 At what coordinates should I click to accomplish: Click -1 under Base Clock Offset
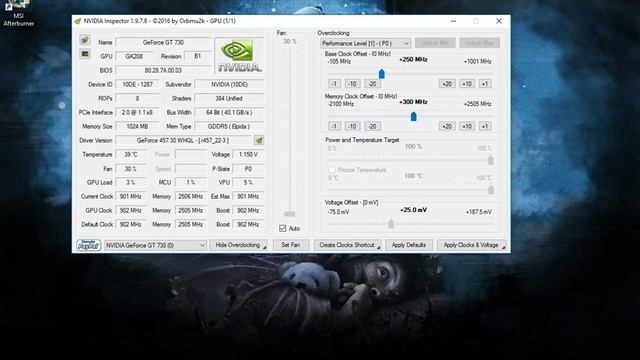click(x=334, y=84)
